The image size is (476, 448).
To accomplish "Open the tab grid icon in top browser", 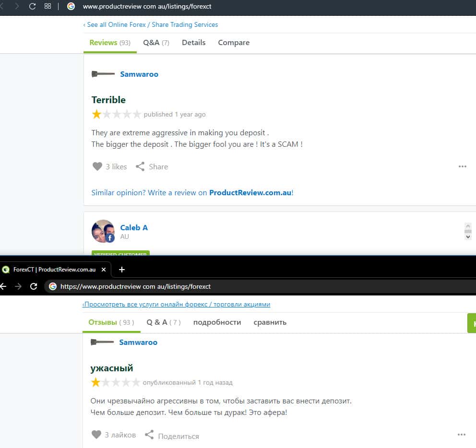I will coord(48,6).
